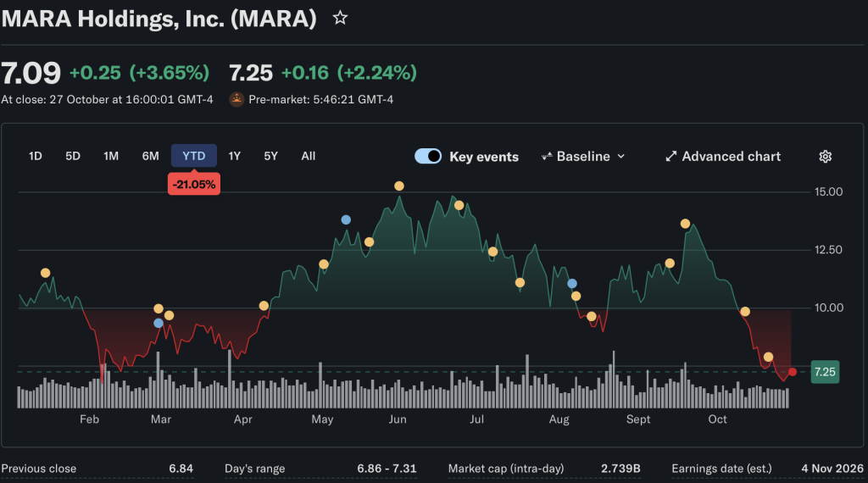Click the Day's range value 6.86 - 7.31
This screenshot has width=868, height=483.
click(387, 469)
